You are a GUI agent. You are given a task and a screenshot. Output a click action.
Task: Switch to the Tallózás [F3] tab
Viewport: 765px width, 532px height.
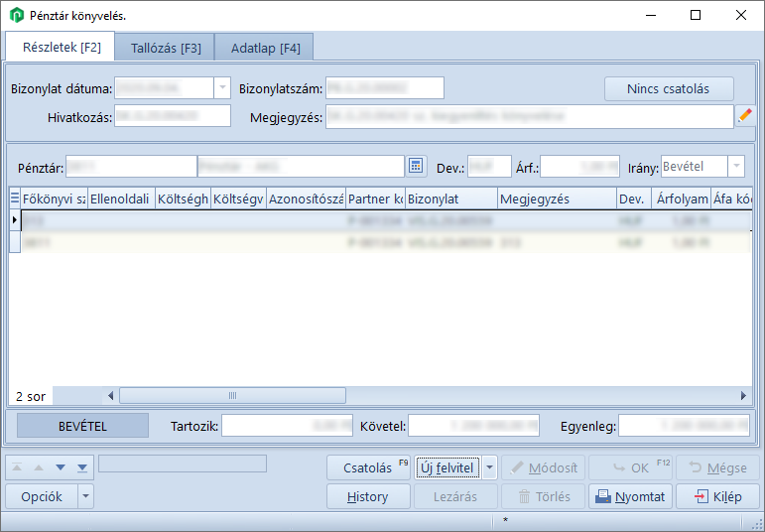click(166, 48)
